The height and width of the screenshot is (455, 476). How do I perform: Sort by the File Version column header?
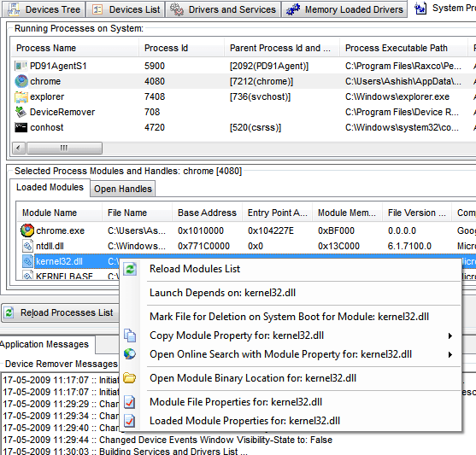(417, 213)
